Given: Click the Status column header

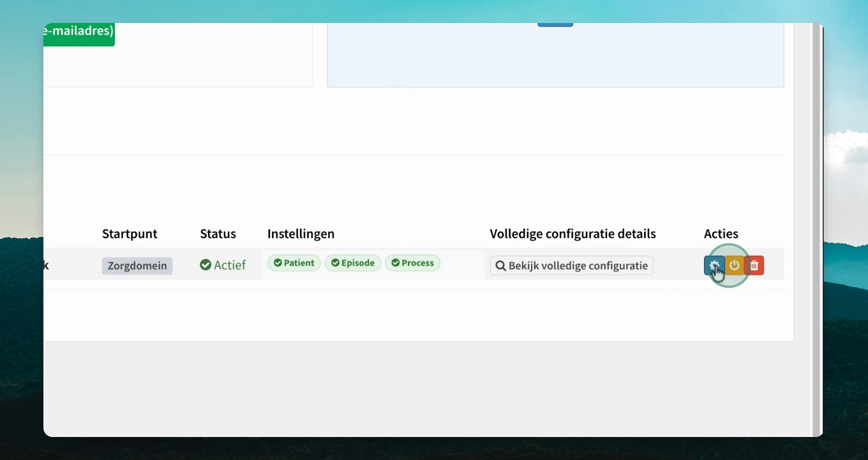Looking at the screenshot, I should click(x=218, y=234).
